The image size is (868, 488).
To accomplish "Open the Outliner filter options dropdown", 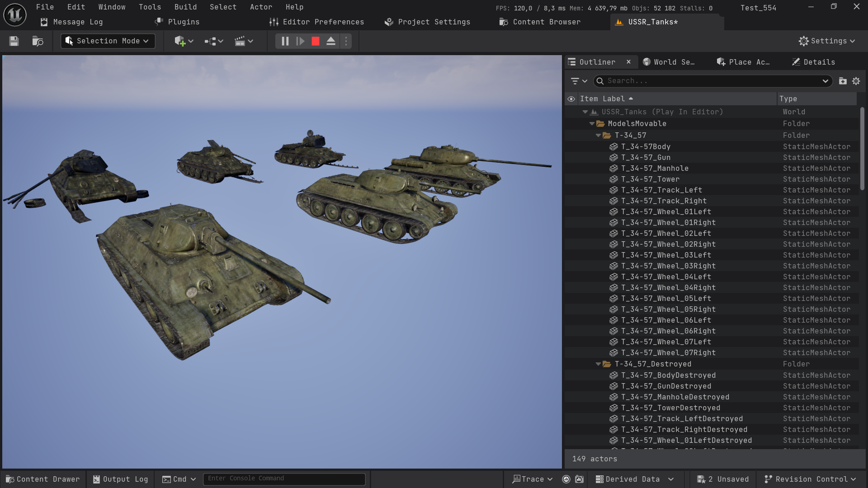I will [x=578, y=81].
